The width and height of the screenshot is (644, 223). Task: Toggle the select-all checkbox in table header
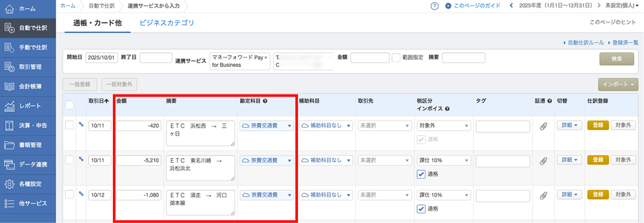70,105
